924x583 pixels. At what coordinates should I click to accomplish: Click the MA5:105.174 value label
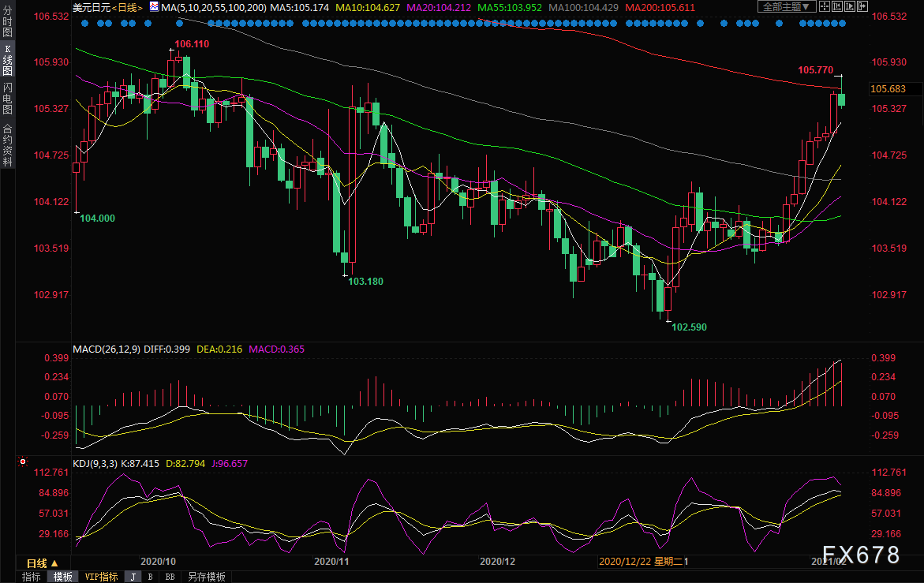coord(299,8)
